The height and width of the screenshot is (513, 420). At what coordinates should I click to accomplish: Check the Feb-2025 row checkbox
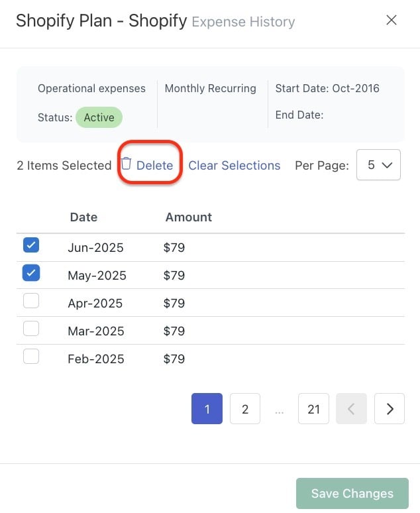(31, 357)
